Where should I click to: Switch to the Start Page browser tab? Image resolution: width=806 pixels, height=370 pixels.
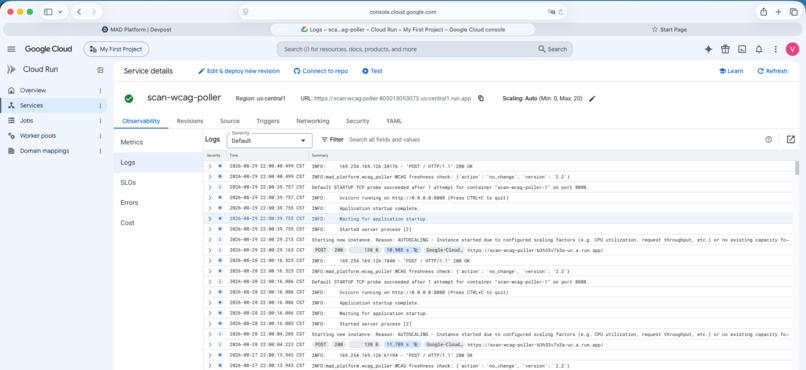tap(669, 30)
